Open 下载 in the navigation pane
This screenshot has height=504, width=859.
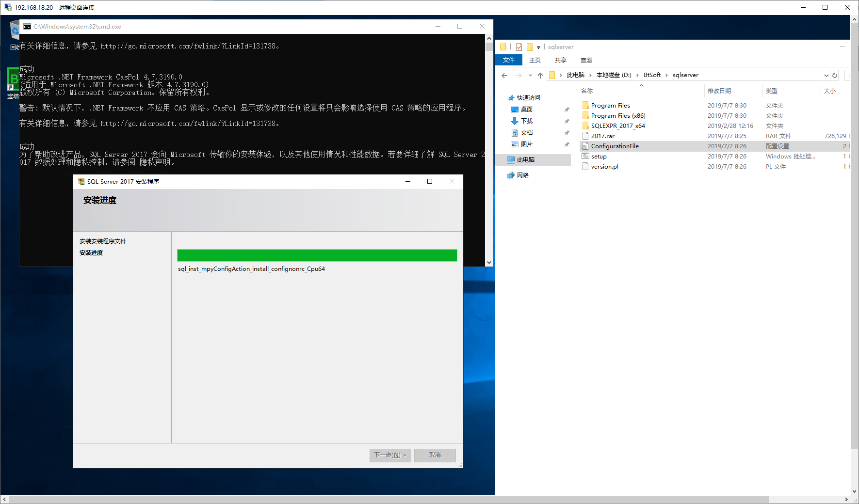click(527, 121)
